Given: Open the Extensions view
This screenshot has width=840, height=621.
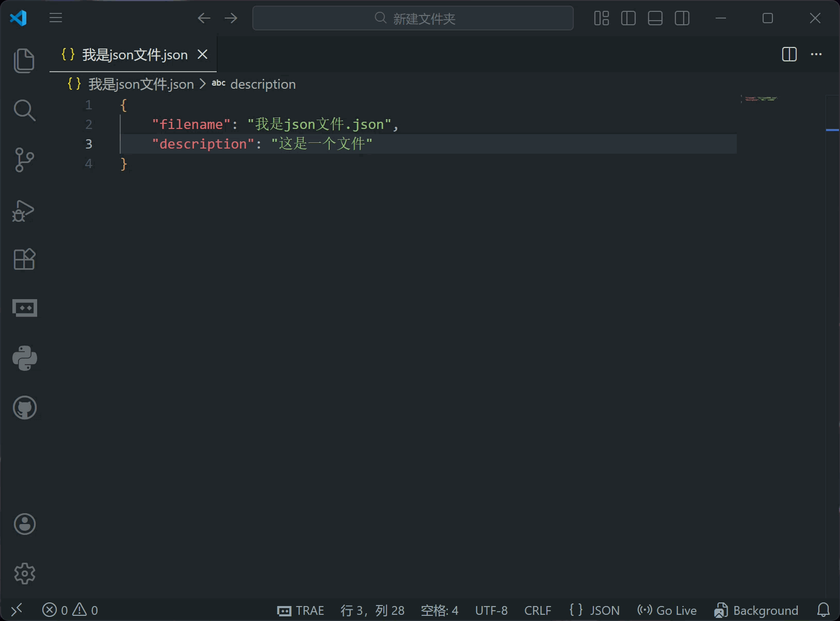Looking at the screenshot, I should [24, 259].
